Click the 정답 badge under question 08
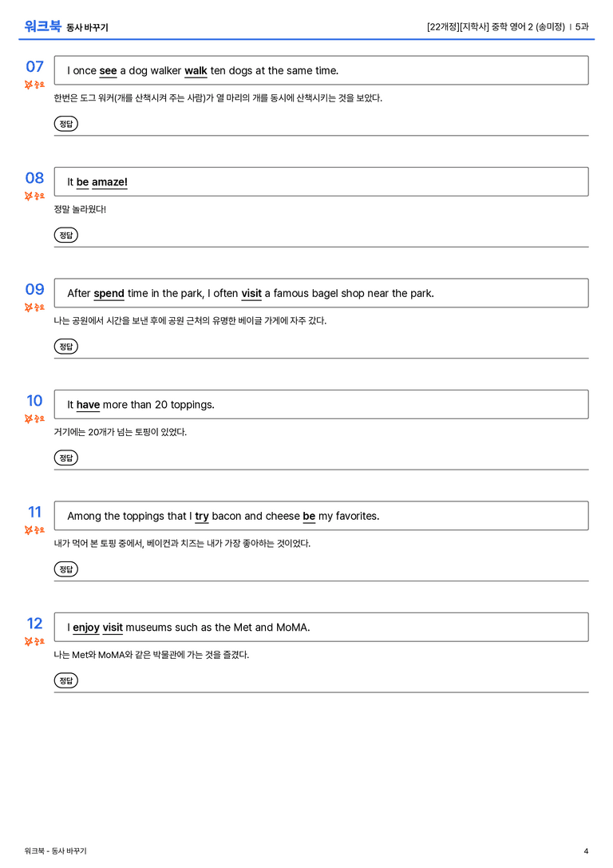Viewport: 613px width, 868px height. tap(65, 235)
